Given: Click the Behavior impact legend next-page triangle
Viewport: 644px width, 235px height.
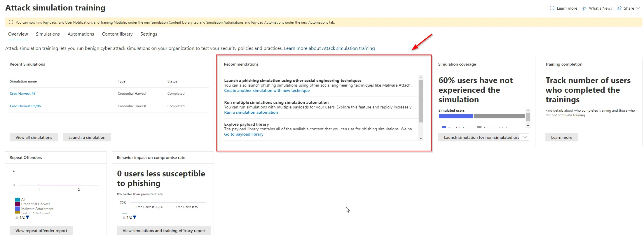Looking at the screenshot, I should (135, 218).
